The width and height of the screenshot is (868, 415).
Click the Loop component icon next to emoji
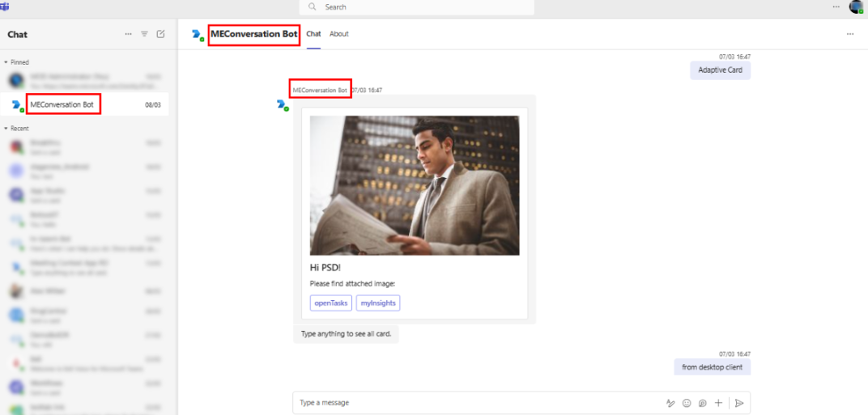click(703, 403)
